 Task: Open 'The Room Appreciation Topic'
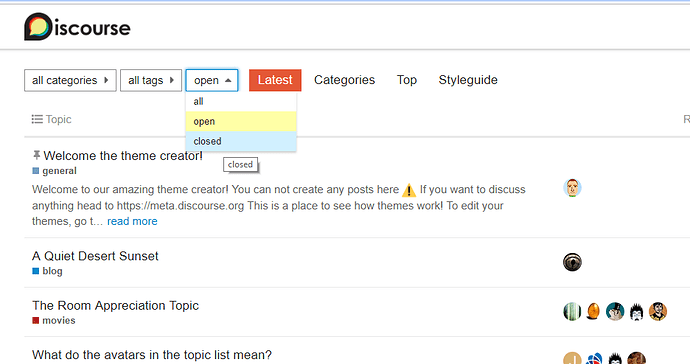point(115,305)
